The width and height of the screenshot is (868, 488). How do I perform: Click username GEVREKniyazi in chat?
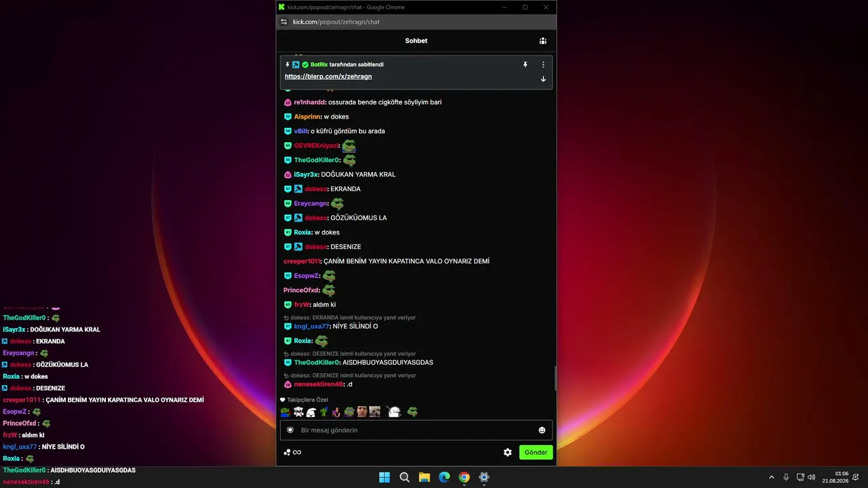coord(315,146)
